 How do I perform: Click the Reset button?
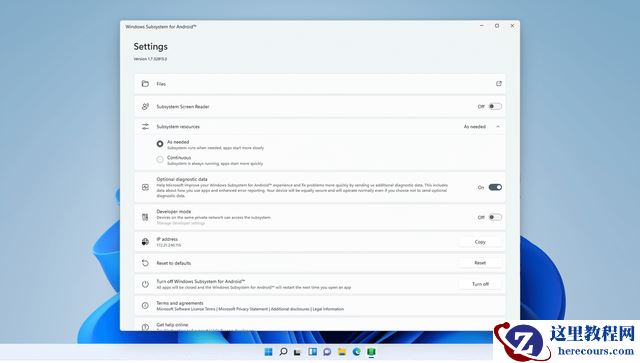[480, 263]
